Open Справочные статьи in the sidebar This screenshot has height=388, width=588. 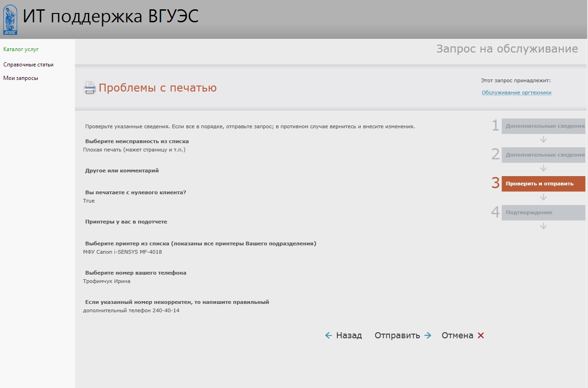(x=28, y=65)
